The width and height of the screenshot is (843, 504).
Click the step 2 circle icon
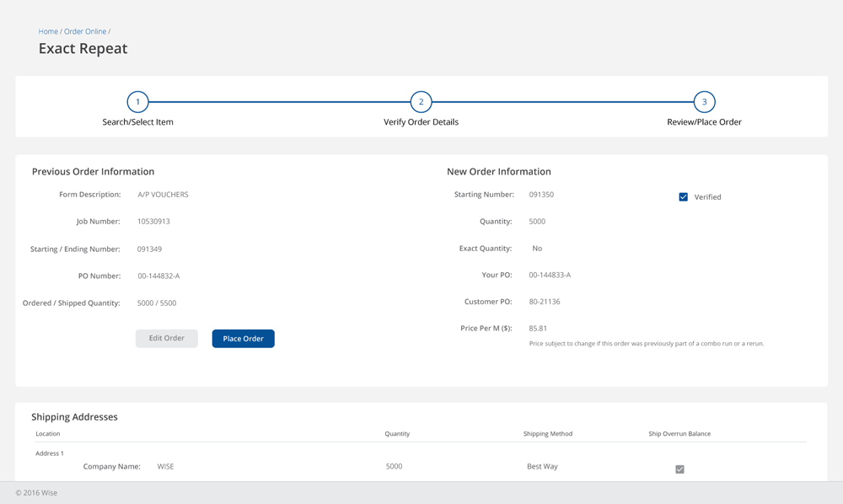421,102
